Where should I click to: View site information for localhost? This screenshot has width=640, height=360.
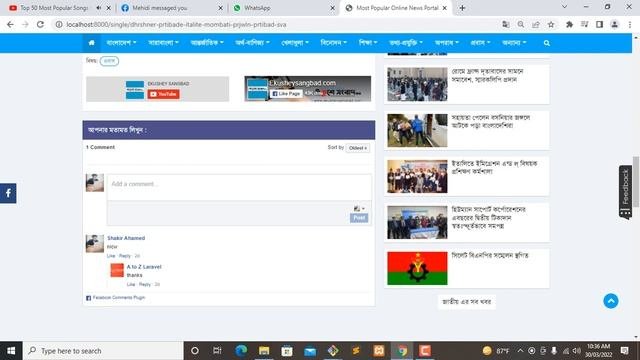tap(59, 24)
